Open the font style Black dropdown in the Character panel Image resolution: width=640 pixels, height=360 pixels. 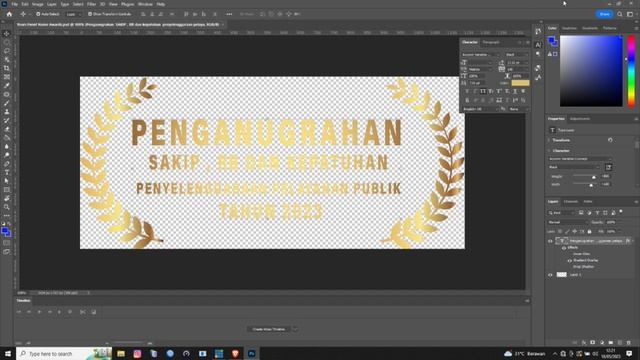[x=517, y=55]
